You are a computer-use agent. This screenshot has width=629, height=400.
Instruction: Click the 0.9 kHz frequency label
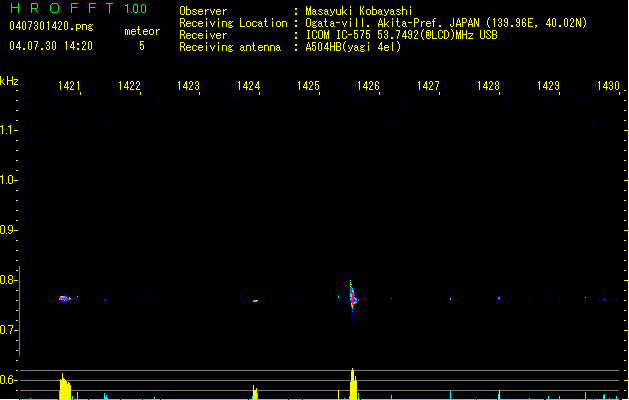coord(8,230)
